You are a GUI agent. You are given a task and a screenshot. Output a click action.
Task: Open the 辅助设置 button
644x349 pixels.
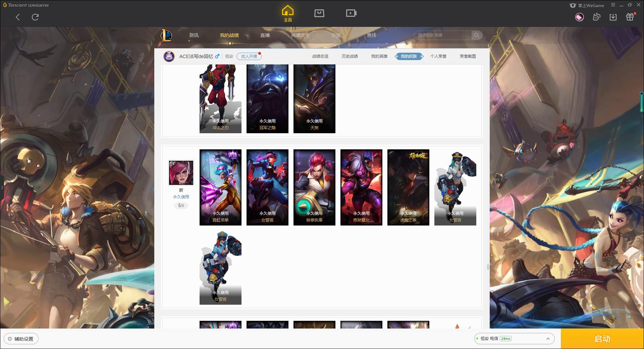point(21,339)
